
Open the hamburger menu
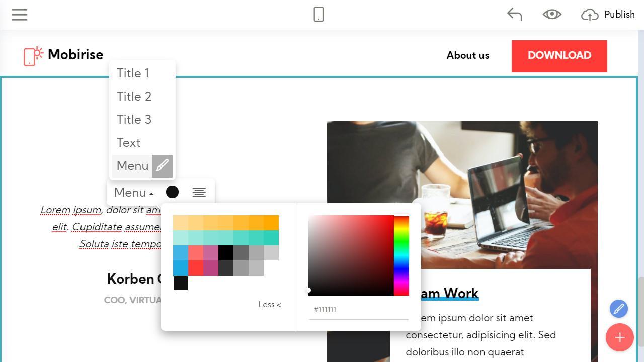(20, 15)
